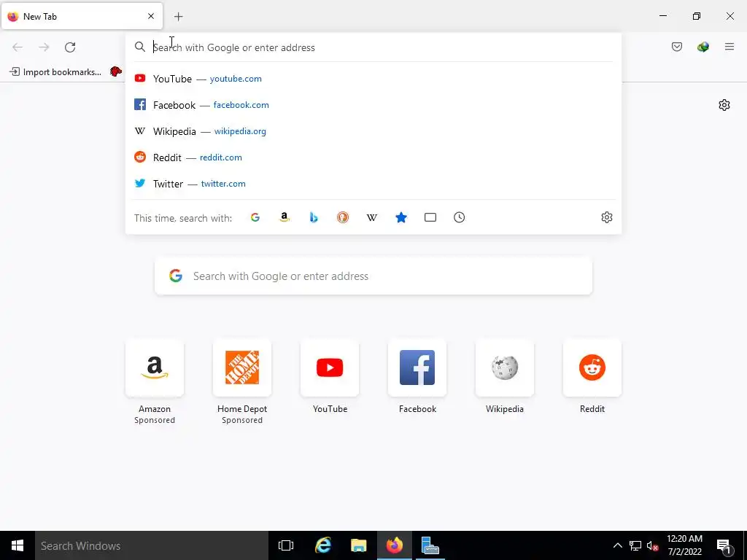Search open tabs with the tab icon
This screenshot has width=747, height=560.
[430, 217]
